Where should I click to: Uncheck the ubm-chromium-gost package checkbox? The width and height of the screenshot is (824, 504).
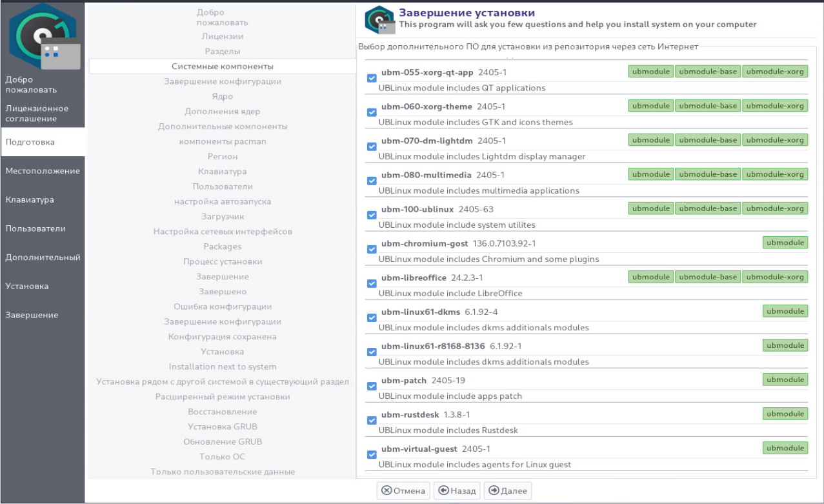pos(372,249)
